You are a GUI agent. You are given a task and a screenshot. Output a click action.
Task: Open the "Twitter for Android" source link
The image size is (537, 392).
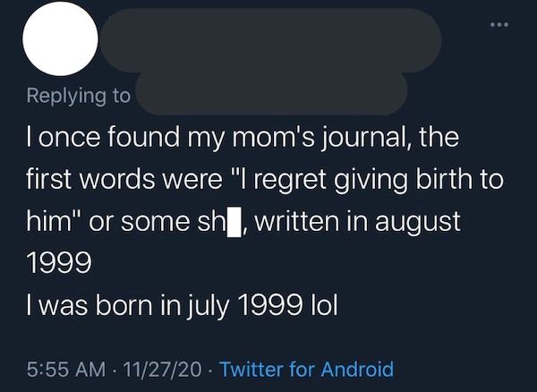click(x=306, y=368)
